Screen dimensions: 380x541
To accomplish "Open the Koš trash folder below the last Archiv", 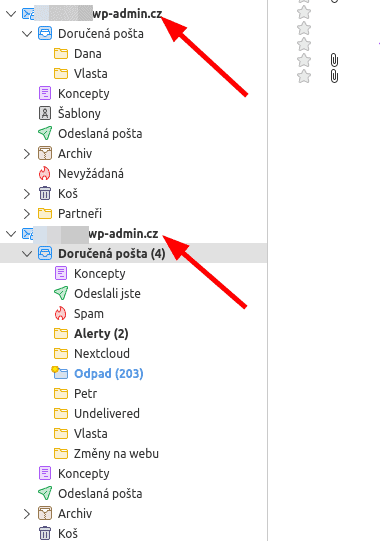I will 68,533.
